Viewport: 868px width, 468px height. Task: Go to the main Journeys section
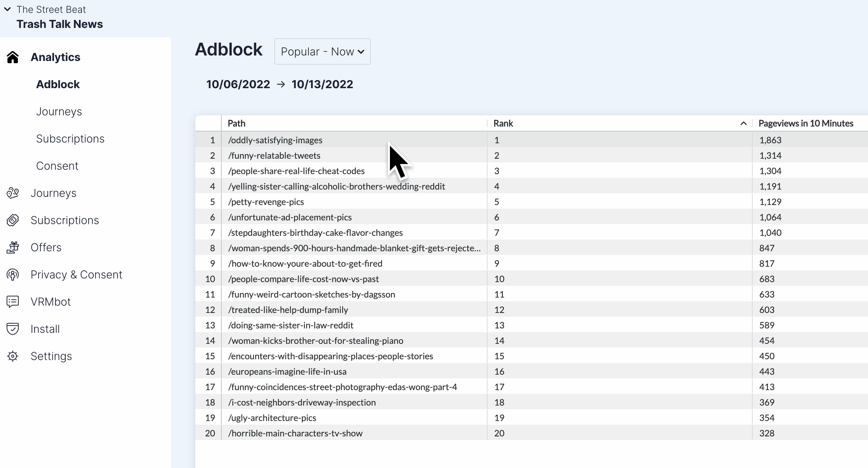[x=54, y=193]
